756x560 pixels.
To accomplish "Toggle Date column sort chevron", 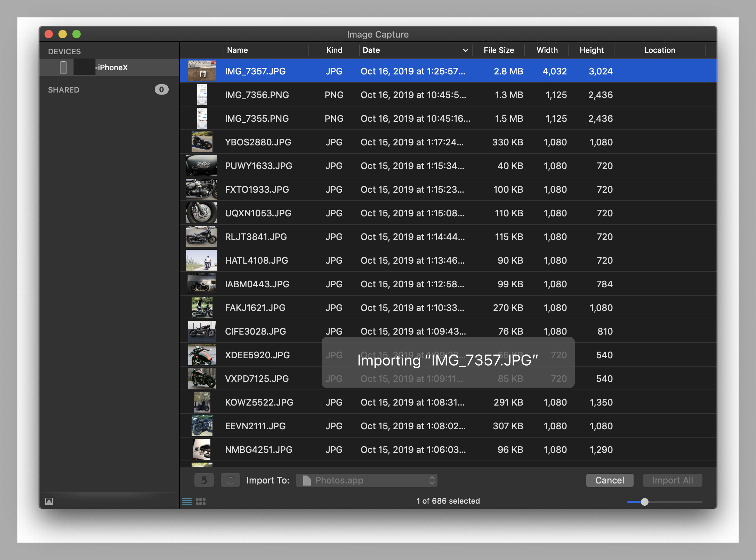I will click(x=465, y=50).
